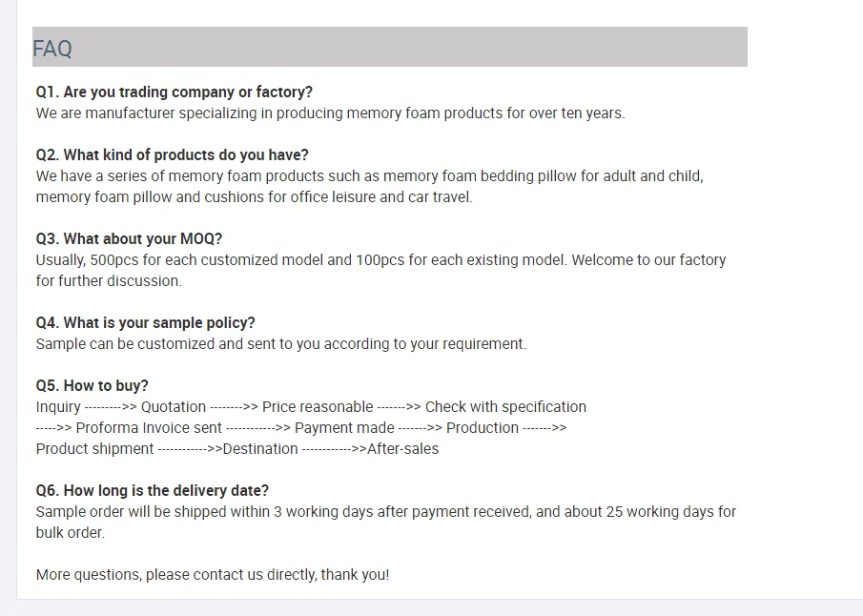Click the FAQ section header
Viewport: 863px width, 616px height.
52,49
